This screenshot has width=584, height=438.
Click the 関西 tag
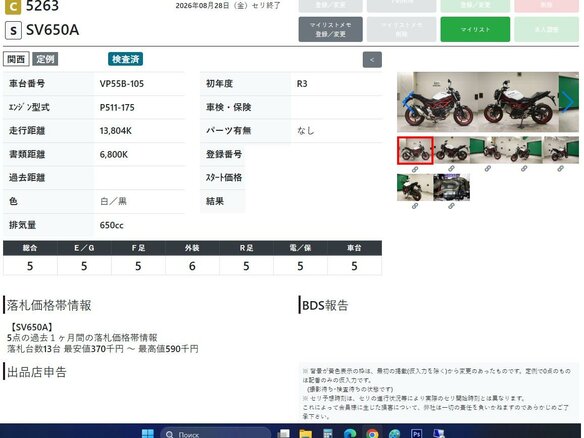point(16,59)
